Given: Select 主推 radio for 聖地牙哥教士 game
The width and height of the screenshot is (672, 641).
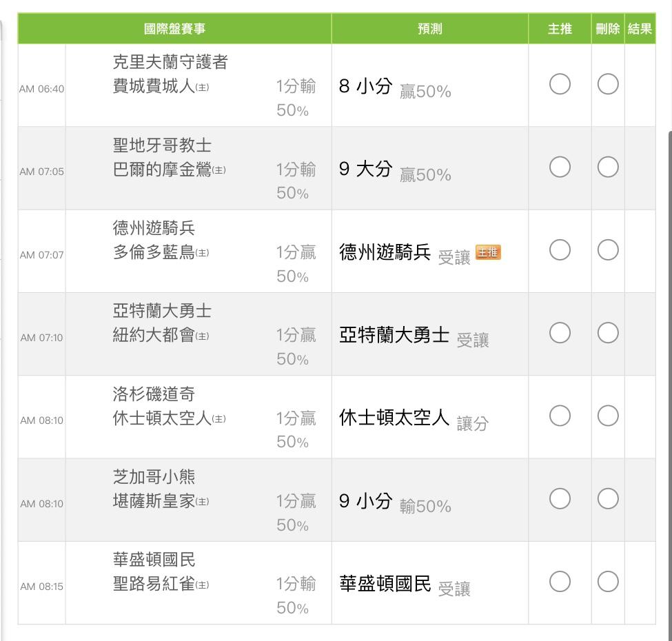Looking at the screenshot, I should 560,167.
